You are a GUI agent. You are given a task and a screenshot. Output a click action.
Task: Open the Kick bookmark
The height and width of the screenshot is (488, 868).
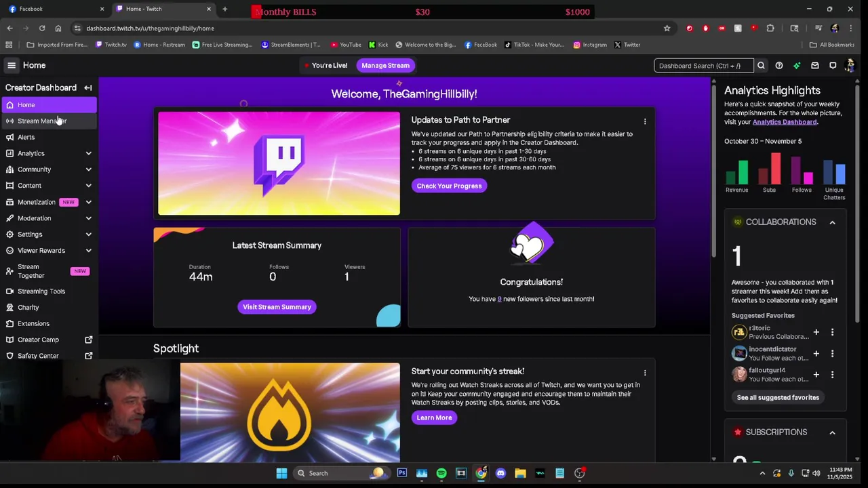click(378, 45)
